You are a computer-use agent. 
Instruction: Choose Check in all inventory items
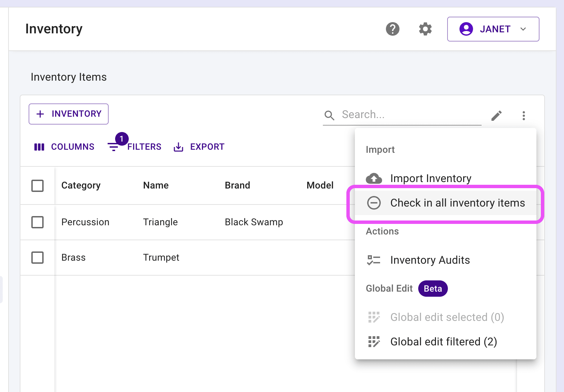click(457, 203)
